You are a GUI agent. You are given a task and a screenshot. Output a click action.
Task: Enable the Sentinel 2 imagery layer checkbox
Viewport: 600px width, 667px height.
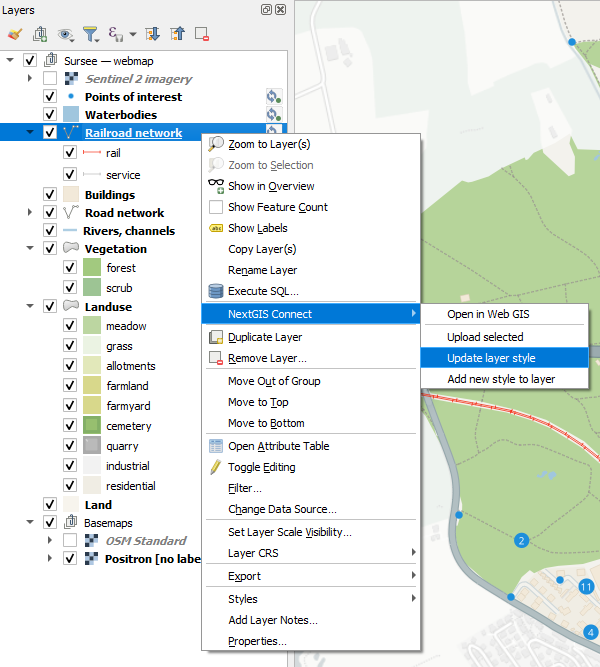point(50,78)
